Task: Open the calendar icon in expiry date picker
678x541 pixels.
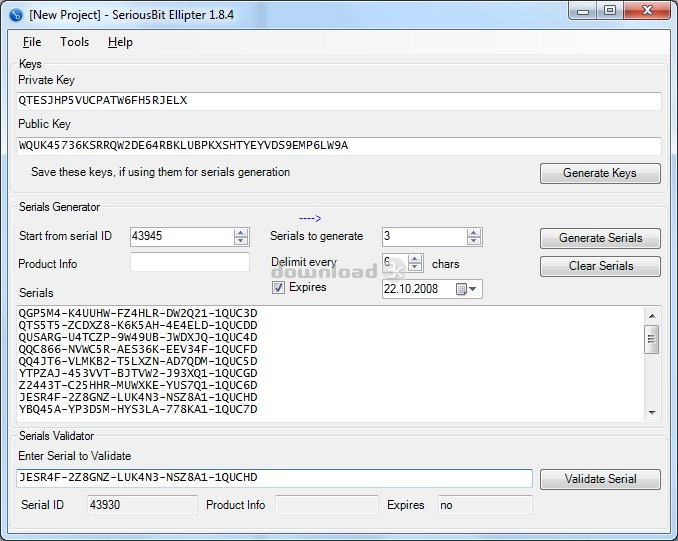Action: coord(461,289)
